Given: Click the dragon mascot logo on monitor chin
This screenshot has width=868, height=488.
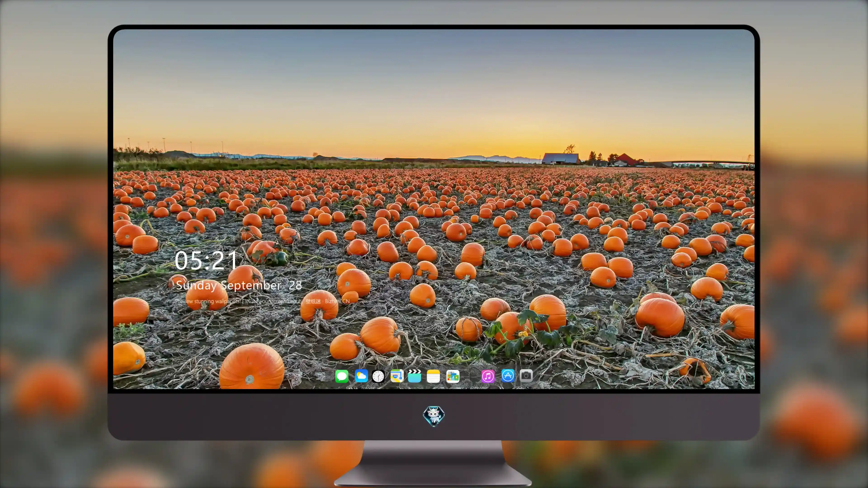Looking at the screenshot, I should (x=434, y=416).
